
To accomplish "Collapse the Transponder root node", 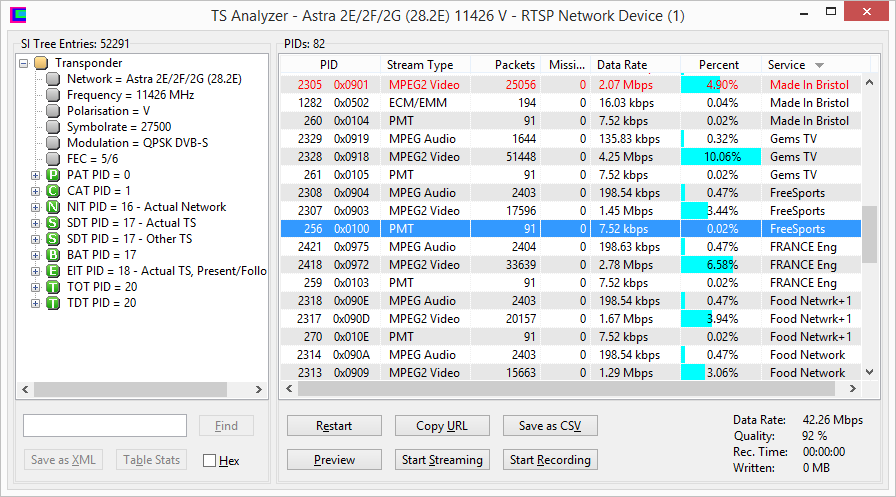I will (23, 63).
